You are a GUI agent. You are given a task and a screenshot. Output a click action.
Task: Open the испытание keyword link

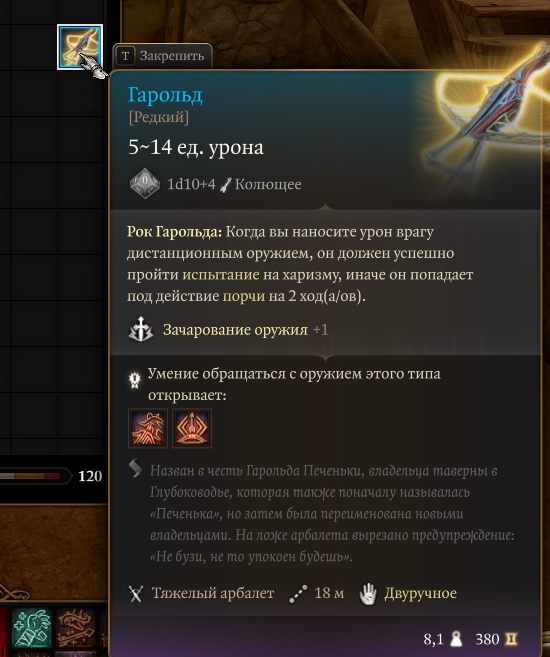coord(221,275)
